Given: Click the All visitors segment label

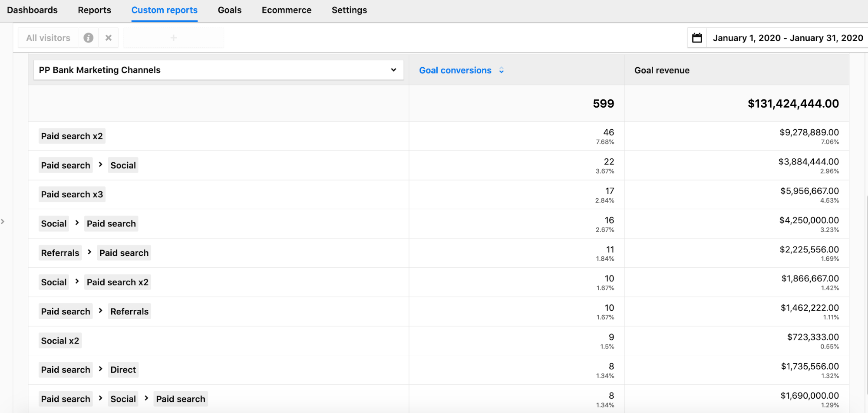Looking at the screenshot, I should (x=48, y=38).
